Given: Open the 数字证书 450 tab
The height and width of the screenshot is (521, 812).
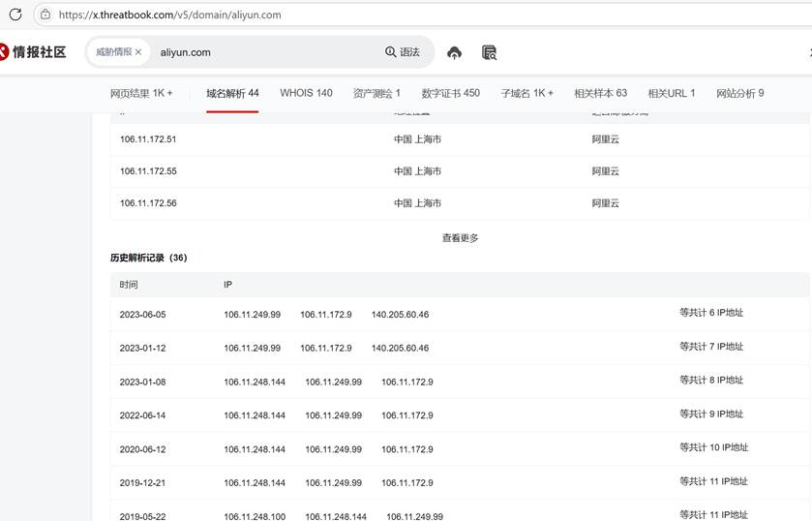Looking at the screenshot, I should pyautogui.click(x=451, y=93).
